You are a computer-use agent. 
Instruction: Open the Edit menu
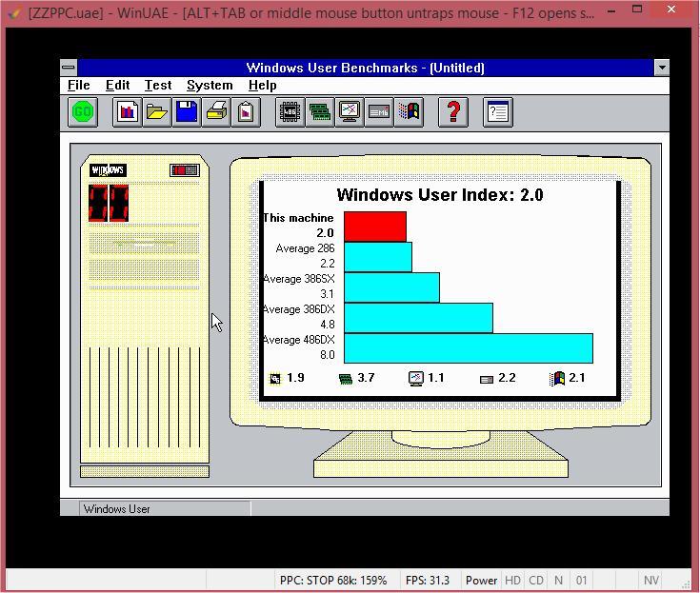pos(117,86)
